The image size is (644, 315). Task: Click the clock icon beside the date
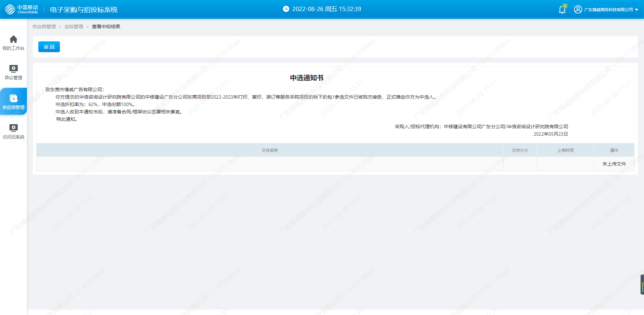click(286, 9)
